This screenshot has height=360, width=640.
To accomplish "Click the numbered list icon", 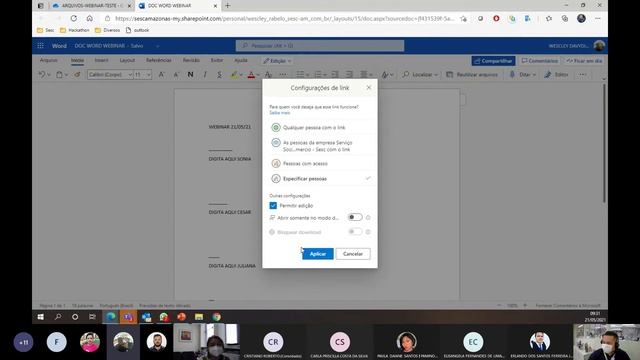I will pyautogui.click(x=318, y=75).
